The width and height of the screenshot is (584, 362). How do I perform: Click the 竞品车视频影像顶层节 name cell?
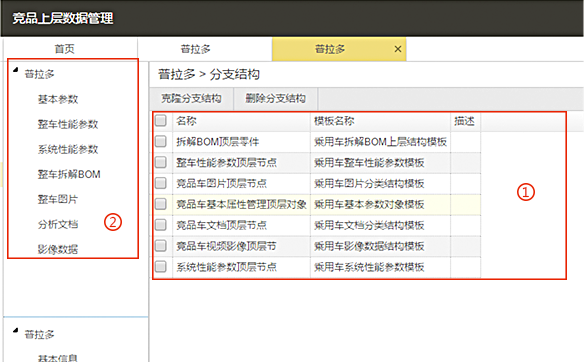pos(241,246)
